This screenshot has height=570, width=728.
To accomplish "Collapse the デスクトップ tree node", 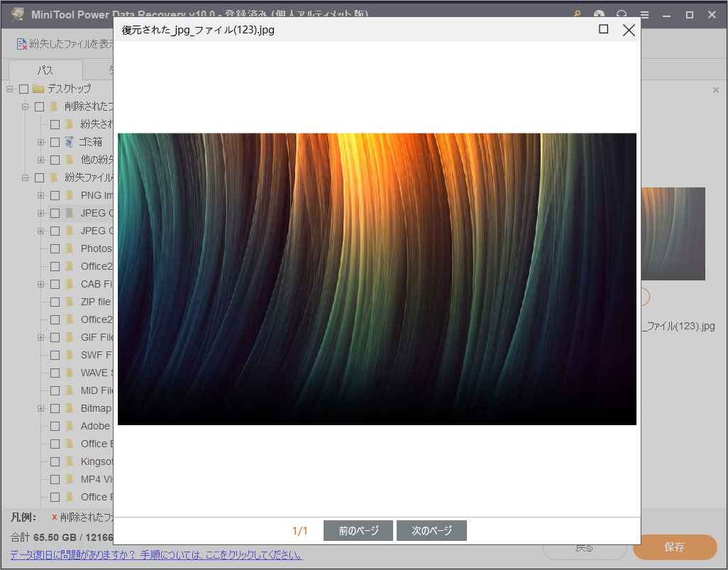I will click(10, 89).
